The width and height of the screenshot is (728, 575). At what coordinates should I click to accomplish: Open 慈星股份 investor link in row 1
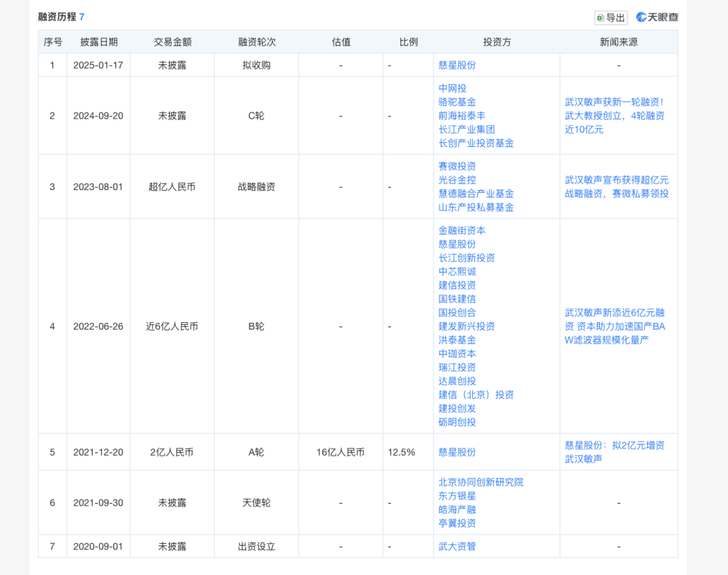(457, 65)
